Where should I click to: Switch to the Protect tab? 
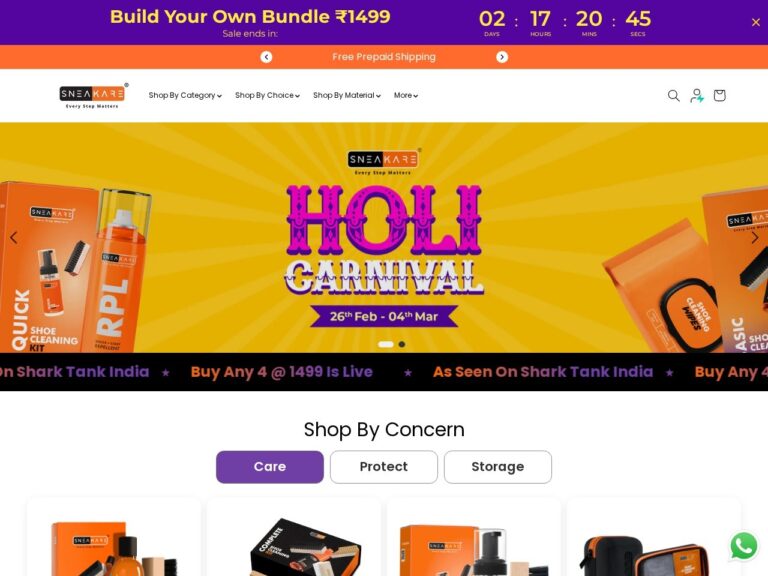coord(384,467)
